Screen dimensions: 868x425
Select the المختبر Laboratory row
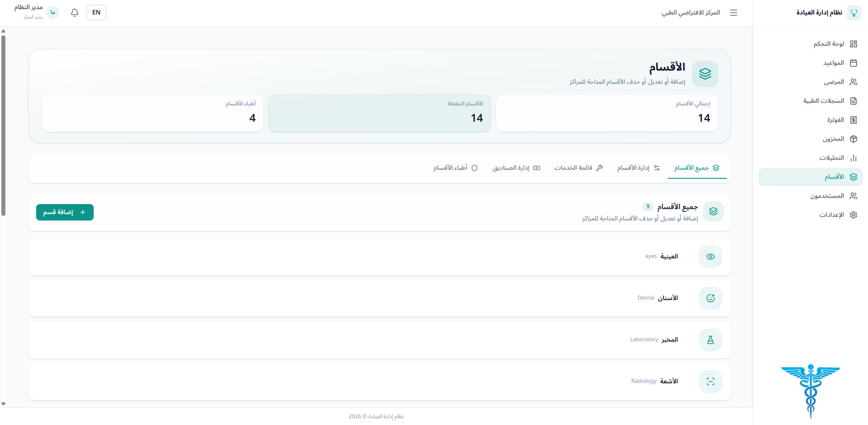point(379,340)
